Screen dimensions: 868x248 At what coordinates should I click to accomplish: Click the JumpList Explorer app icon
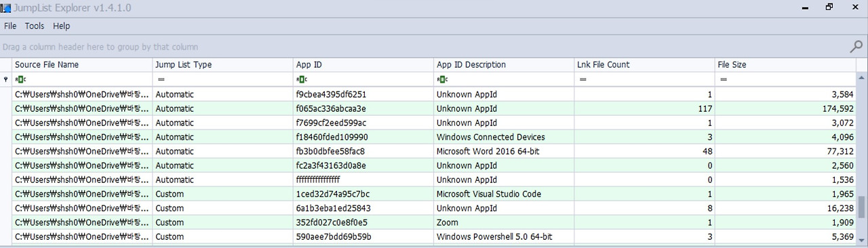pos(6,7)
